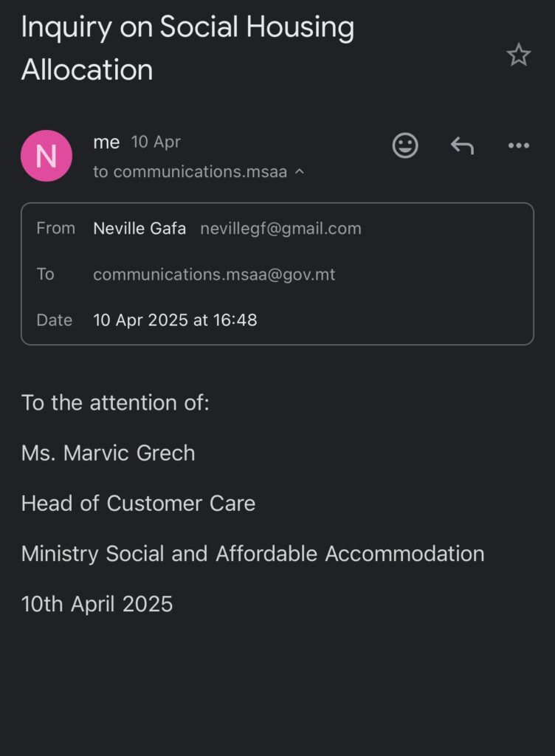Select the sender name 'me'
This screenshot has width=555, height=756.
click(106, 142)
